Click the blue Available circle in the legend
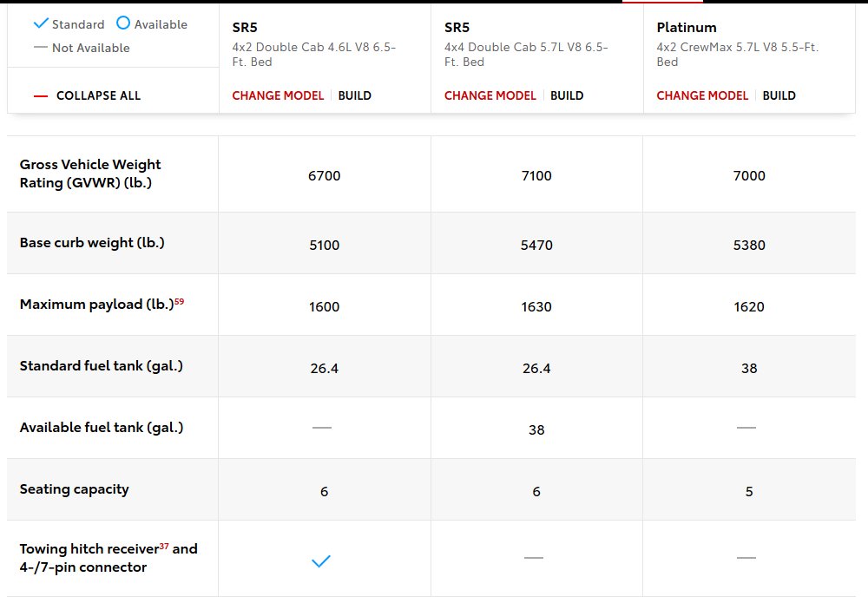 123,23
